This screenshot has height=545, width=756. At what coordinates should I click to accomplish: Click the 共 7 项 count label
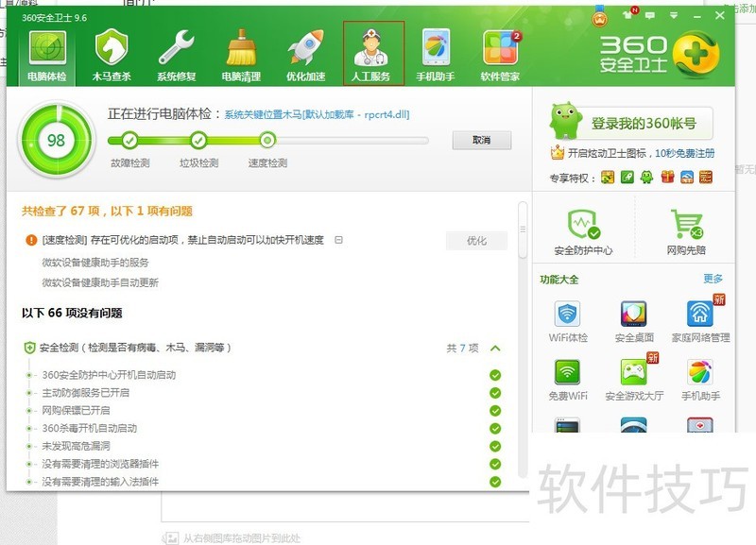462,348
